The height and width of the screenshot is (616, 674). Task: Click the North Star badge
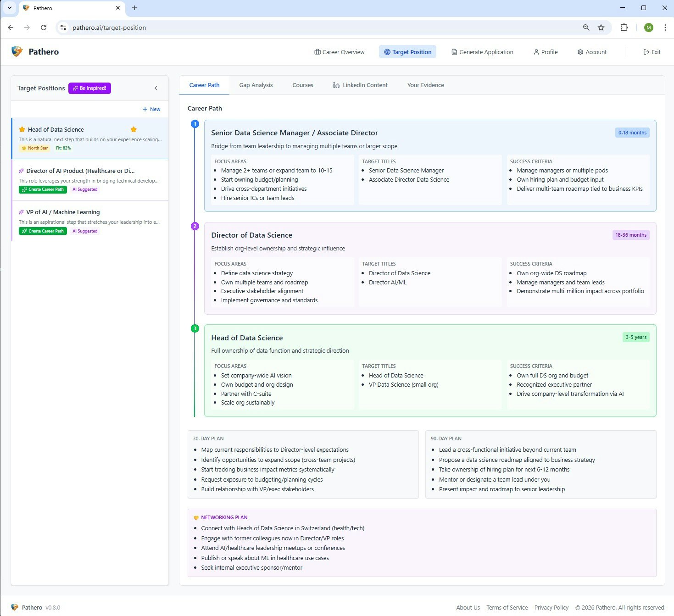34,148
